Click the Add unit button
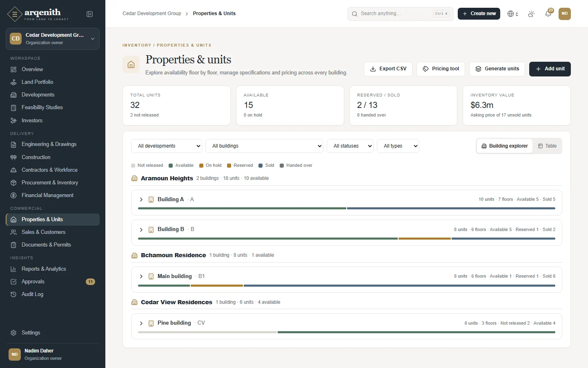Screen dimensions: 588x368 tap(550, 69)
